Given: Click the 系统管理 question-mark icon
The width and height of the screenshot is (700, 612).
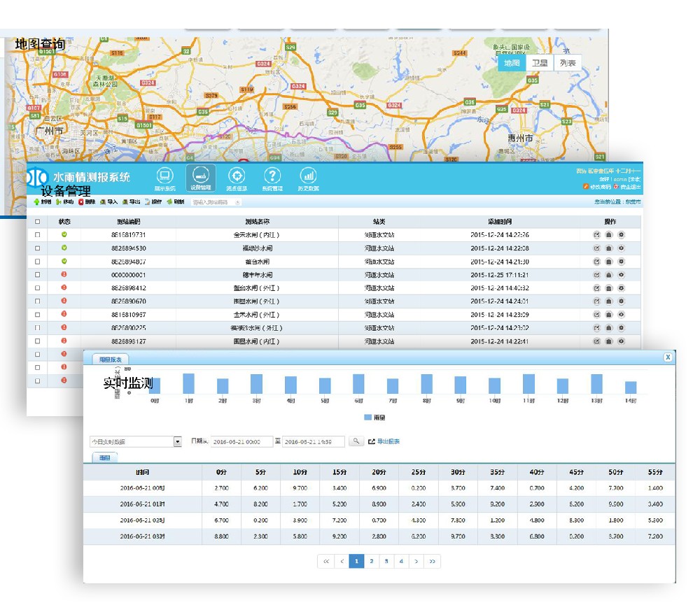Looking at the screenshot, I should (x=272, y=176).
